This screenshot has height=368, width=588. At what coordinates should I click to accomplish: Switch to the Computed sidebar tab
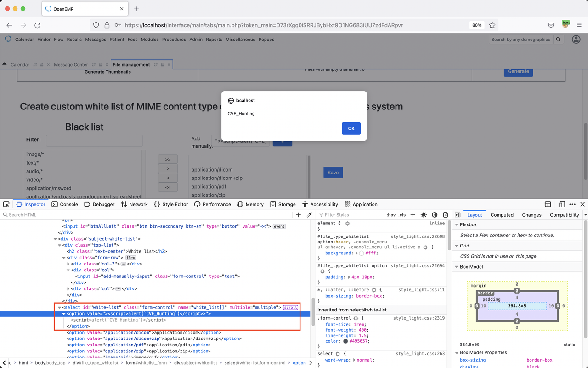(502, 215)
